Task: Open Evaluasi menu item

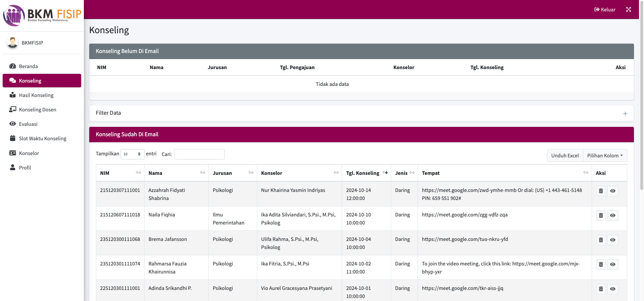Action: (42, 124)
